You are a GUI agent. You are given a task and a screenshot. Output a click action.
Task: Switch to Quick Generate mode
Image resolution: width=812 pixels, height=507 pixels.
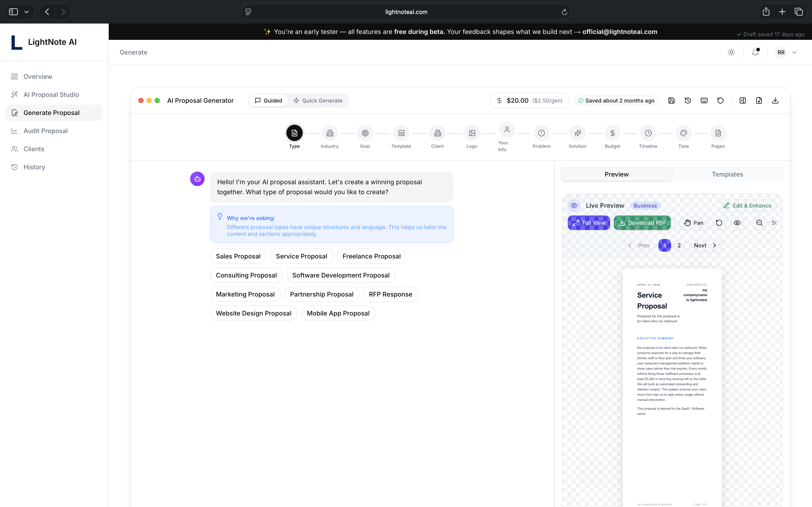coord(318,100)
